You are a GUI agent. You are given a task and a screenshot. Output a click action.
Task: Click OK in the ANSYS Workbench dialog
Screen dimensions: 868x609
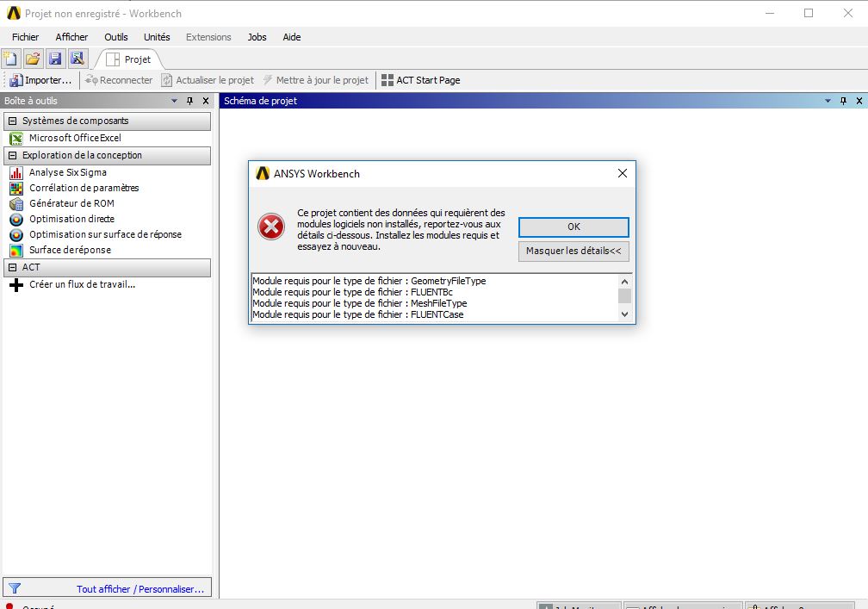(573, 227)
